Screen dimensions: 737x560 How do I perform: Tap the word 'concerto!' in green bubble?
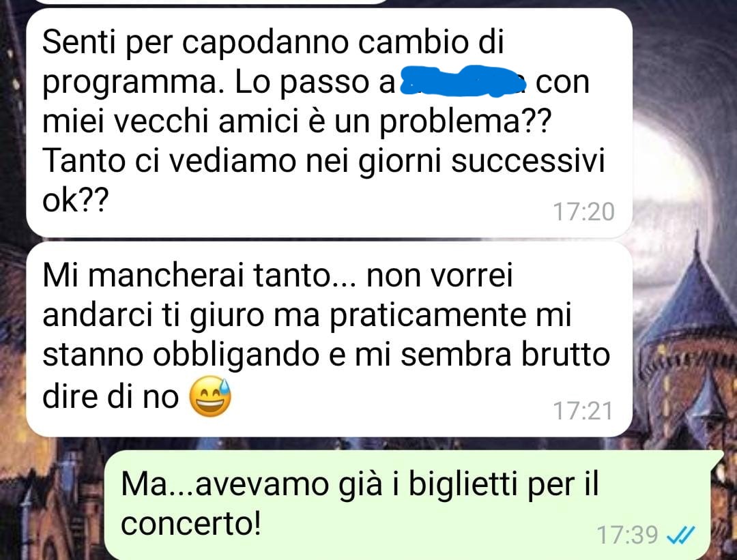point(190,523)
